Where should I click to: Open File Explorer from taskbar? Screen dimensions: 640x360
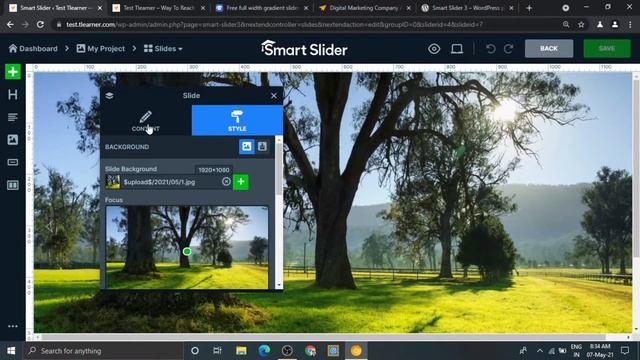coord(241,351)
